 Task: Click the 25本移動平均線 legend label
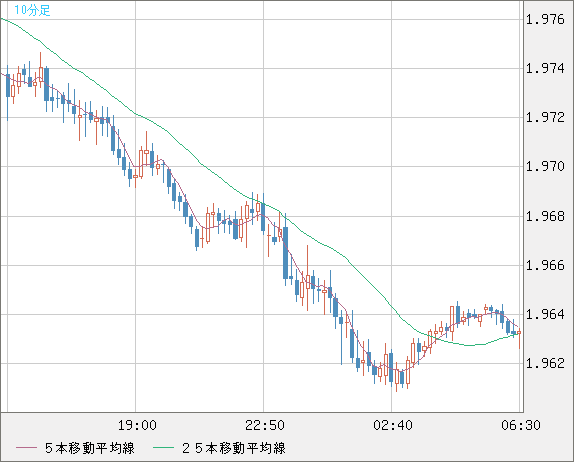[234, 448]
